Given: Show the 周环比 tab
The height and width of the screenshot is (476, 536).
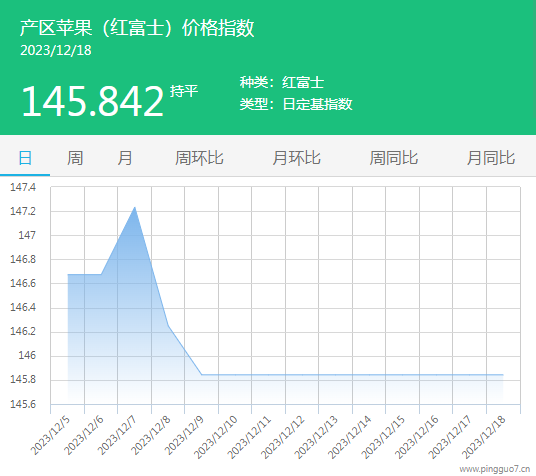Looking at the screenshot, I should click(199, 158).
